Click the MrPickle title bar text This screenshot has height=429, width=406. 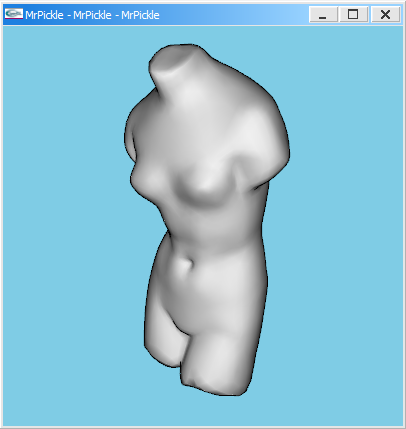[92, 15]
